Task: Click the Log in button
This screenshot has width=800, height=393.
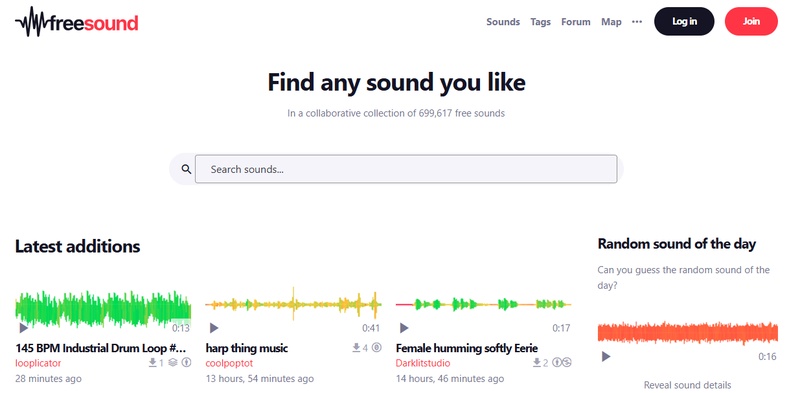Action: click(684, 21)
